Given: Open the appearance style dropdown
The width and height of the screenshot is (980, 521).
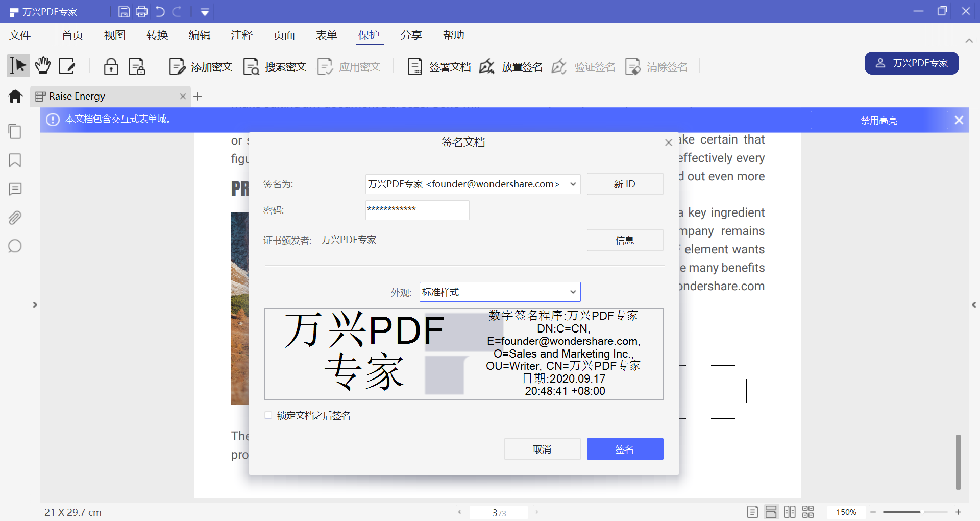Looking at the screenshot, I should [x=573, y=292].
